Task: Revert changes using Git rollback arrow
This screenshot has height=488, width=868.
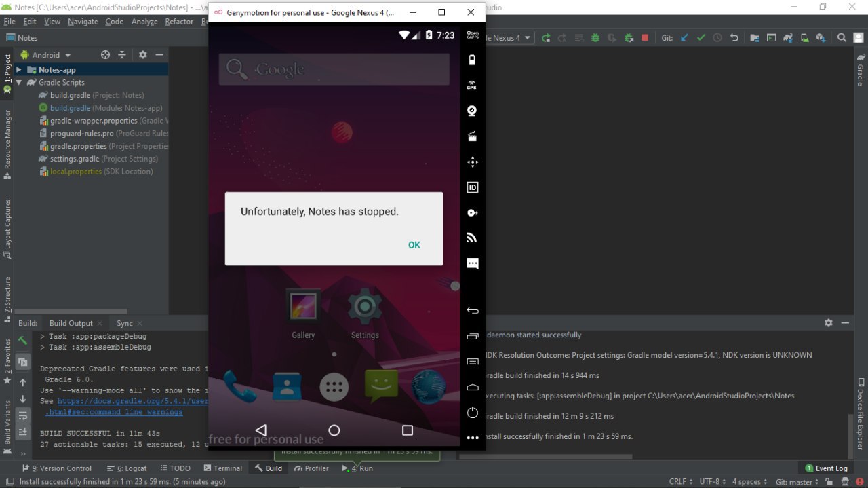Action: coord(734,38)
